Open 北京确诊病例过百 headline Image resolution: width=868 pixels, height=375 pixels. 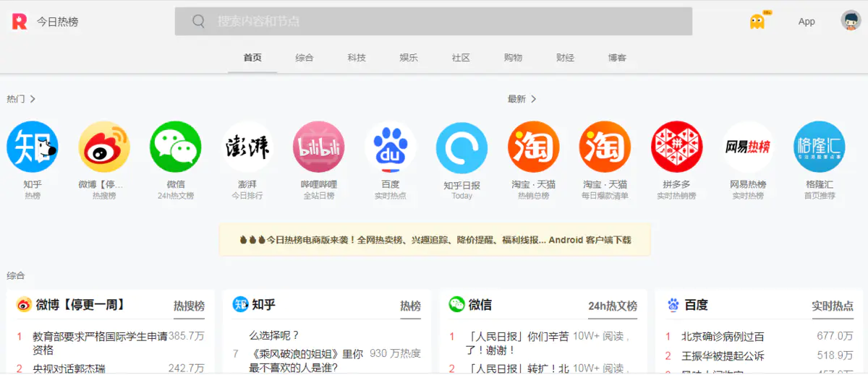723,336
